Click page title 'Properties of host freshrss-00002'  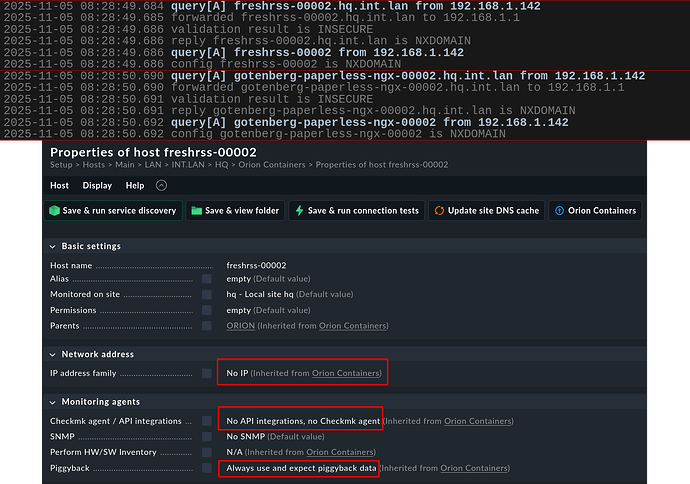coord(153,152)
